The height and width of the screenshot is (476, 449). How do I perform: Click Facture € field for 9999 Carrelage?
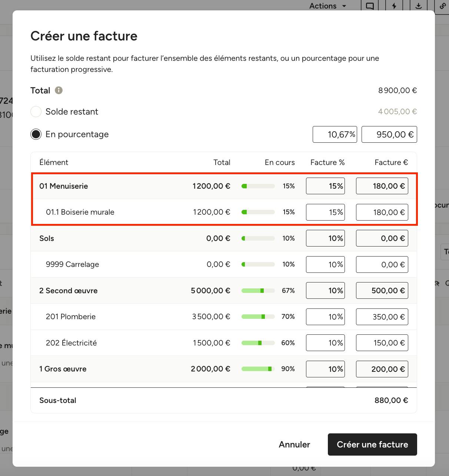(x=382, y=264)
